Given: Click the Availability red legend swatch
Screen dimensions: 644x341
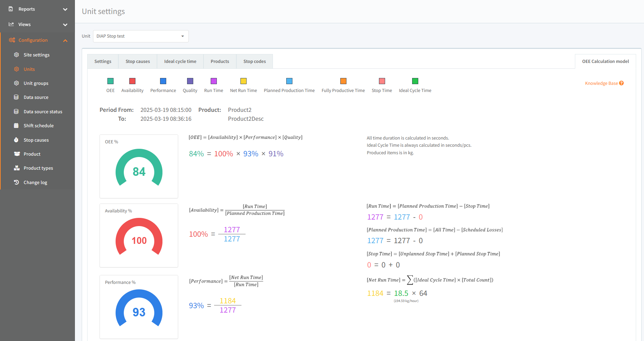Looking at the screenshot, I should pyautogui.click(x=132, y=81).
